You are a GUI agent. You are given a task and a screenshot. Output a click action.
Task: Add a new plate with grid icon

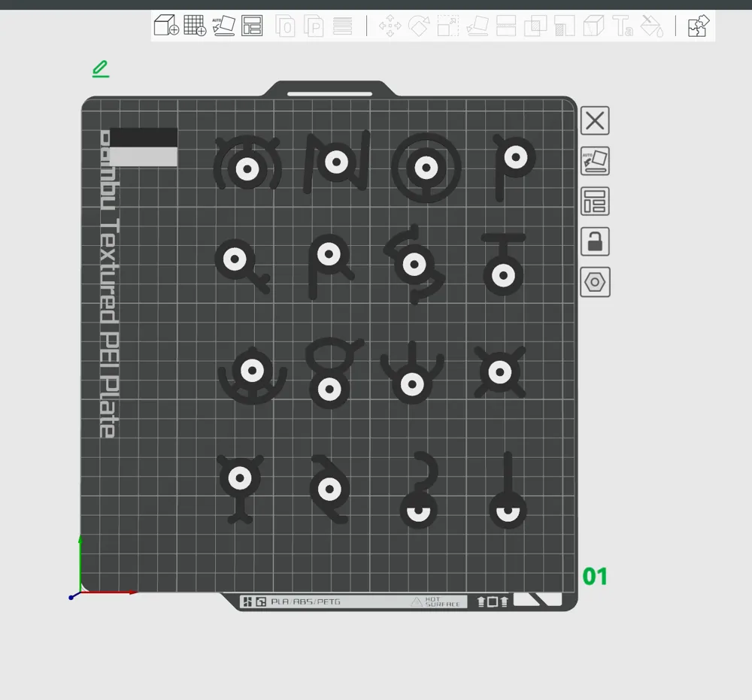click(x=195, y=26)
